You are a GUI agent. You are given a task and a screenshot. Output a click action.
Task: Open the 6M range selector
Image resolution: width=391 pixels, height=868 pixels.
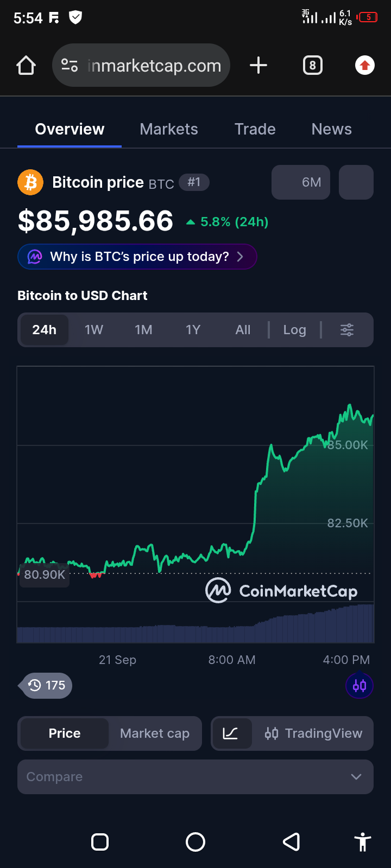(x=301, y=182)
